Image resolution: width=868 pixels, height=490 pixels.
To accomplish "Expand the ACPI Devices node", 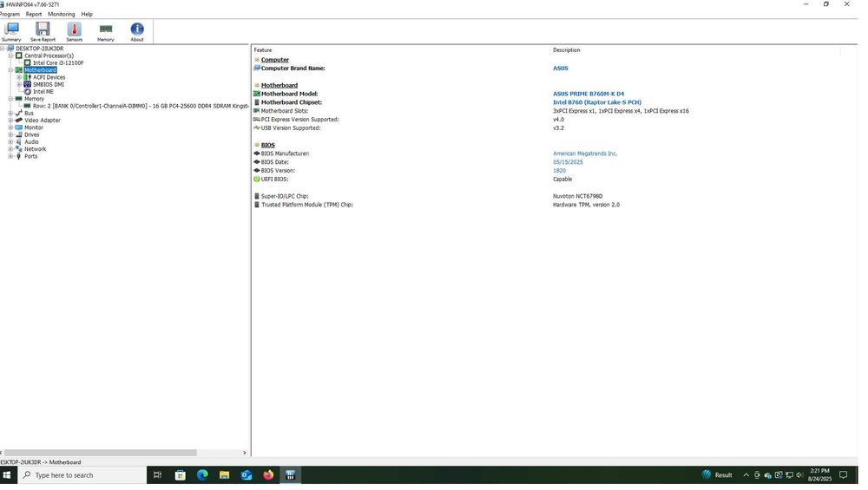I will 19,77.
